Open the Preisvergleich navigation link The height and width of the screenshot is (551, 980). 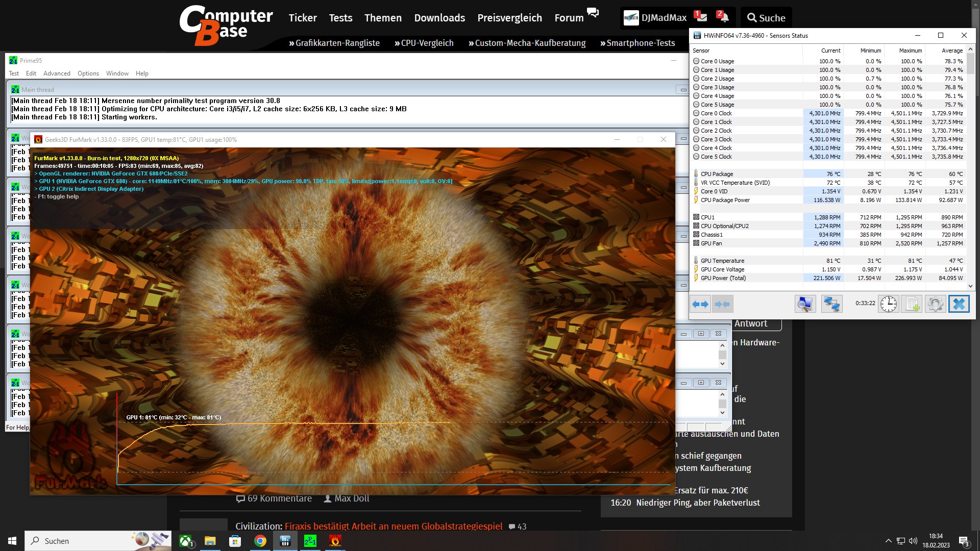(509, 18)
